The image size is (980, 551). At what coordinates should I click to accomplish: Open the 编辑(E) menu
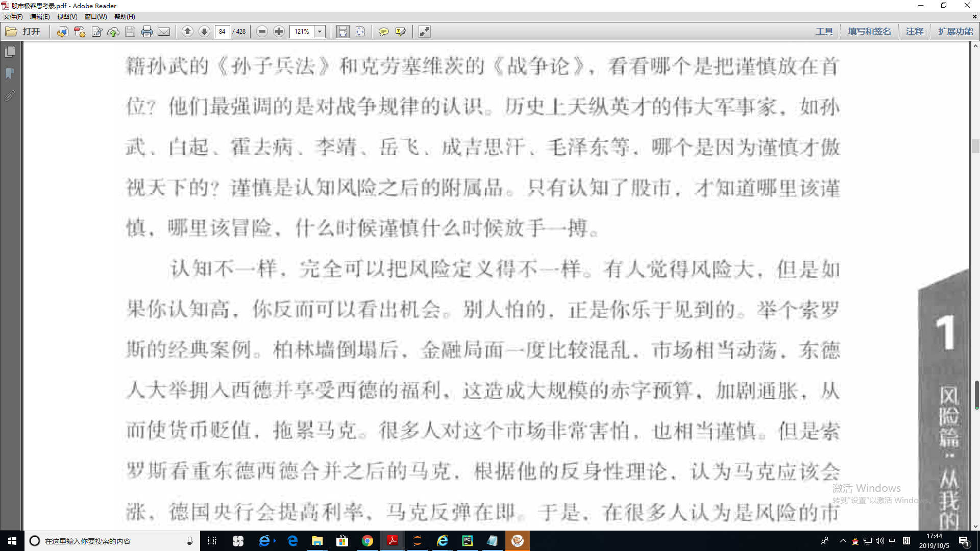coord(40,17)
